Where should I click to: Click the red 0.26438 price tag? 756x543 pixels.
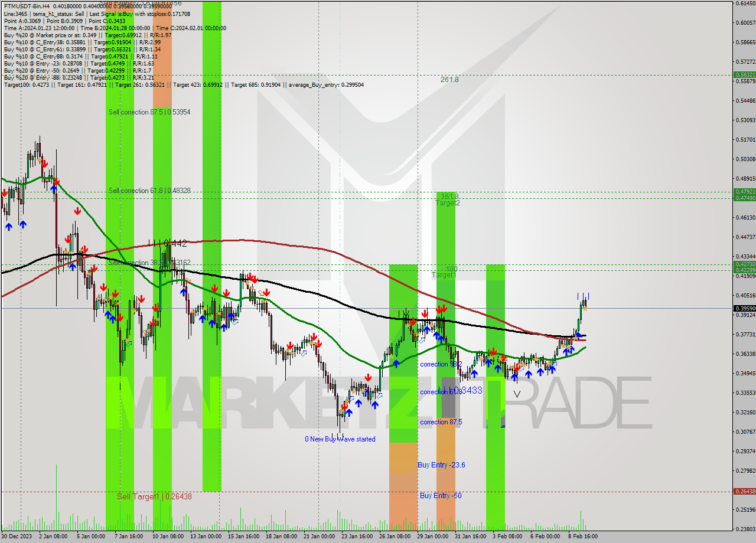click(x=744, y=492)
